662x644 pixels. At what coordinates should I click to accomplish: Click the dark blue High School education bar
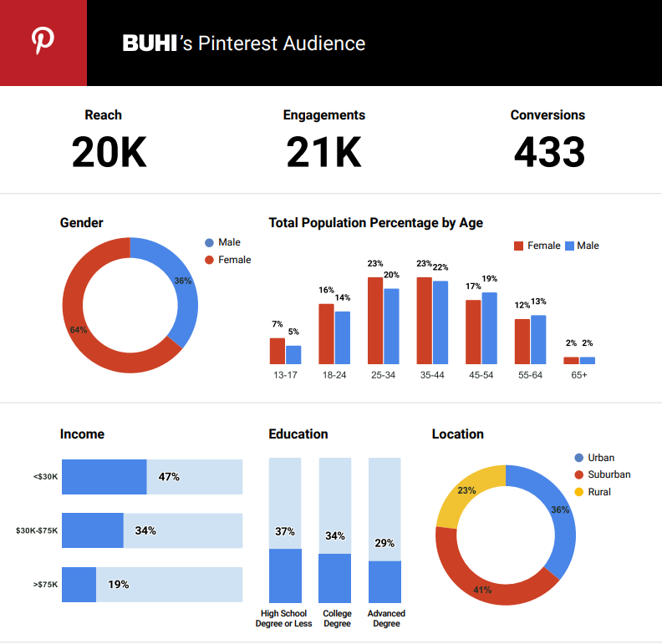[285, 576]
